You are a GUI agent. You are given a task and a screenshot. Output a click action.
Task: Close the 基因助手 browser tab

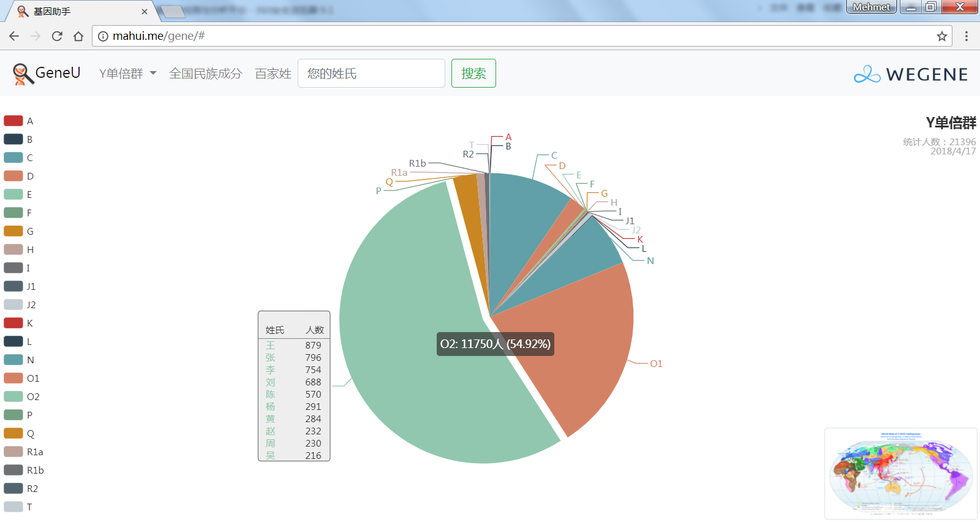tap(145, 12)
